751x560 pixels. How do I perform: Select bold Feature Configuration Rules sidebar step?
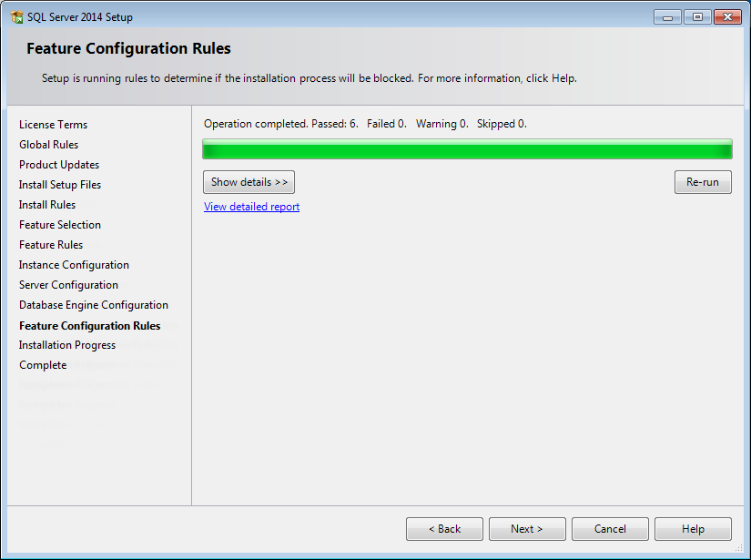point(89,326)
